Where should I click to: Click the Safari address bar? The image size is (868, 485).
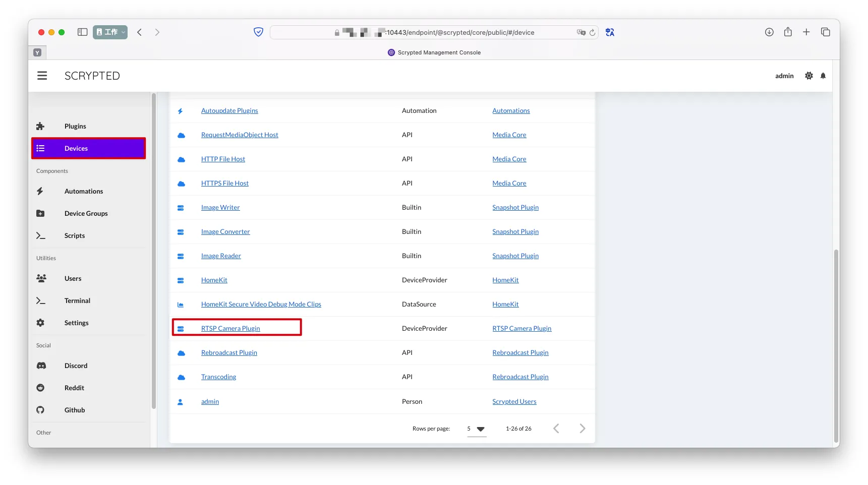tap(454, 33)
